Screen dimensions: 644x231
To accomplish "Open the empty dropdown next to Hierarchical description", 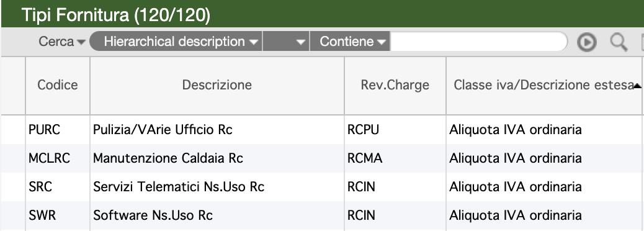I will (x=286, y=42).
